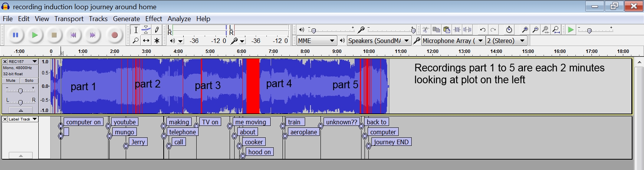Click the Silence audio icon

click(467, 30)
